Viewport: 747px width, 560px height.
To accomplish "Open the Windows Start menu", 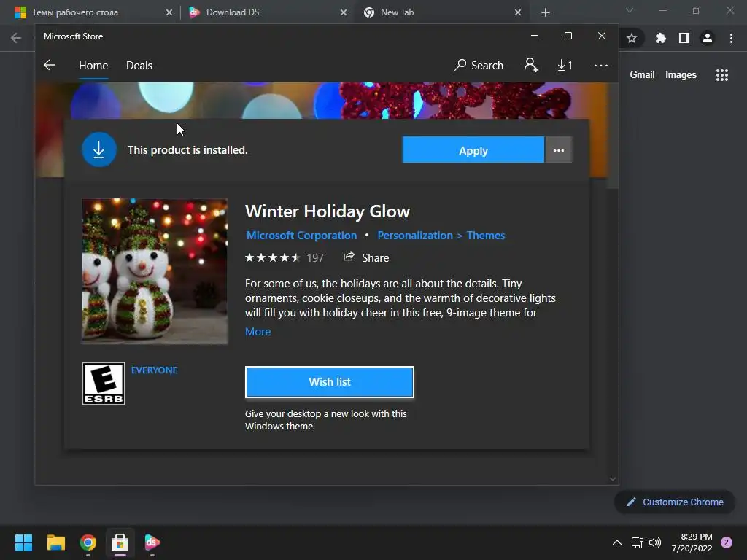I will click(23, 542).
